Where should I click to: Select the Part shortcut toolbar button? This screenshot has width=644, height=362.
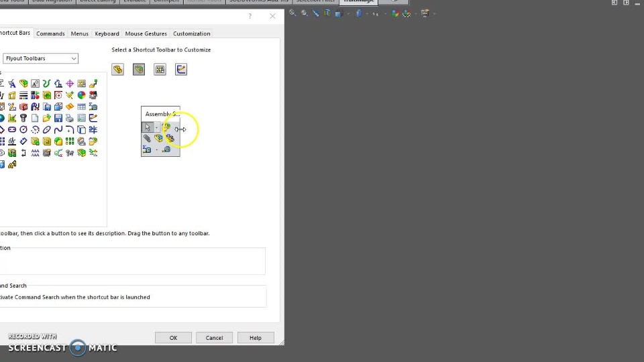117,69
